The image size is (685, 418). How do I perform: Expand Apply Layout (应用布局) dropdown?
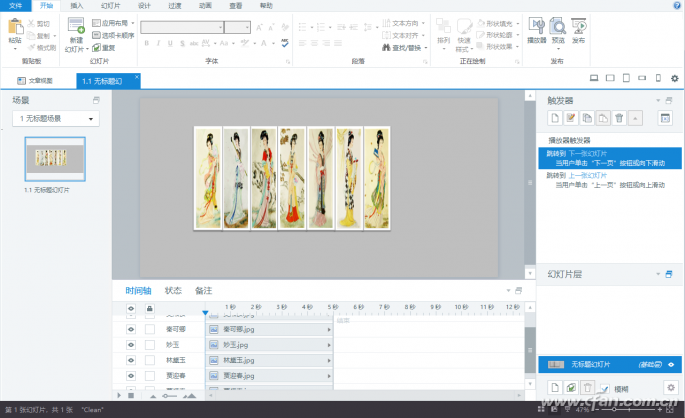click(133, 23)
